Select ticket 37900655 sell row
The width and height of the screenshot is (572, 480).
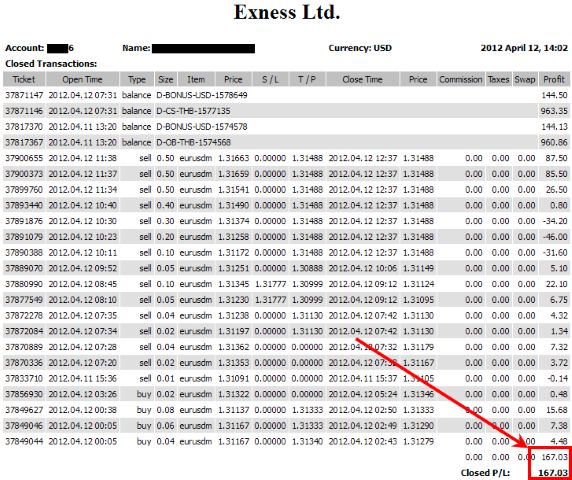coord(286,158)
